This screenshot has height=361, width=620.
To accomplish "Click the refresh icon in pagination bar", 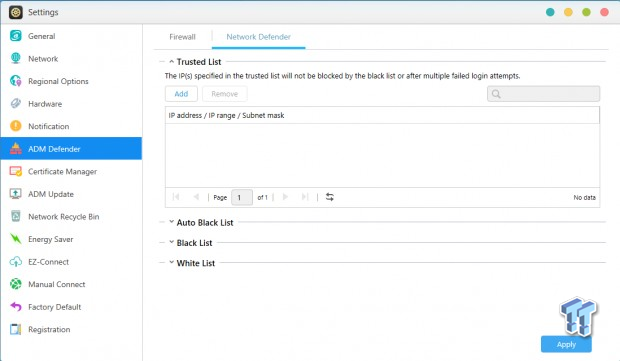I will (x=330, y=197).
